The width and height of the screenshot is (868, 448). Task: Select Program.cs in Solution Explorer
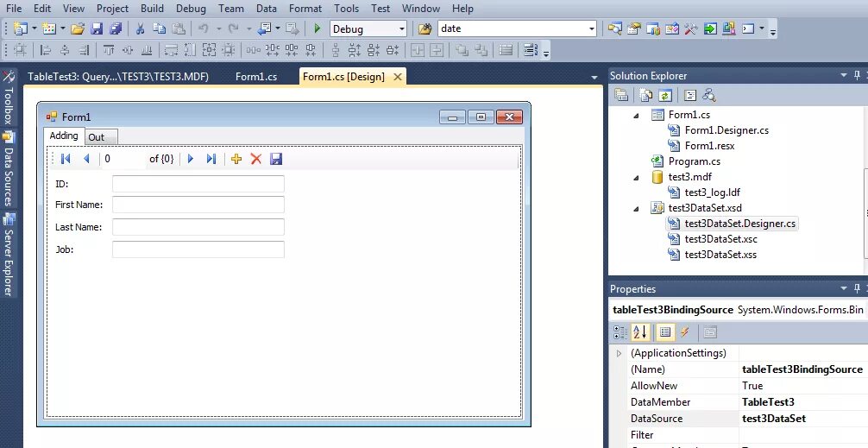click(x=695, y=161)
